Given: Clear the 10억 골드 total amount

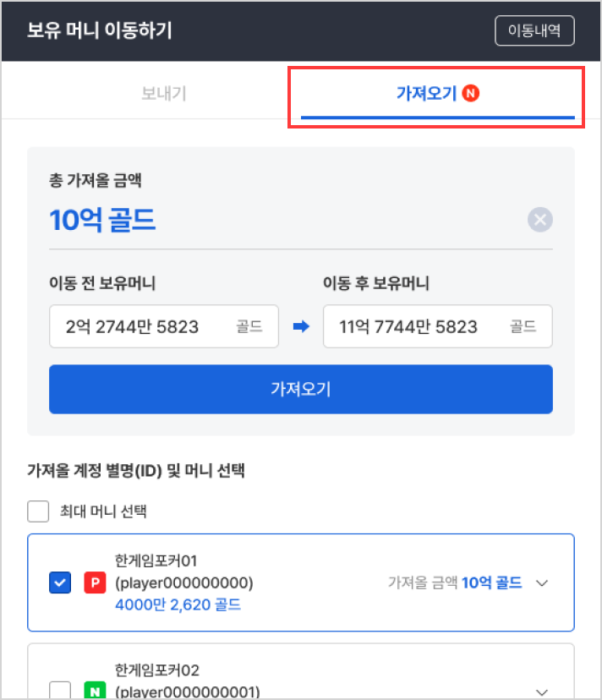Looking at the screenshot, I should tap(539, 221).
